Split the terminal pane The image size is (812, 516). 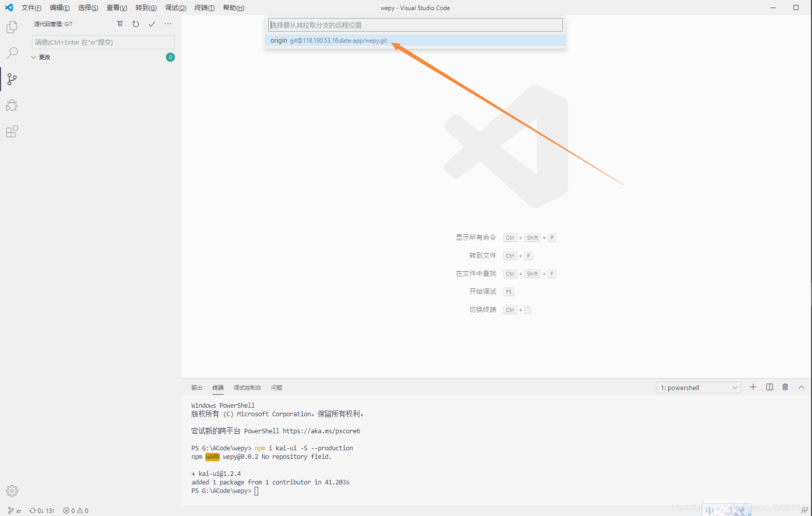(769, 387)
